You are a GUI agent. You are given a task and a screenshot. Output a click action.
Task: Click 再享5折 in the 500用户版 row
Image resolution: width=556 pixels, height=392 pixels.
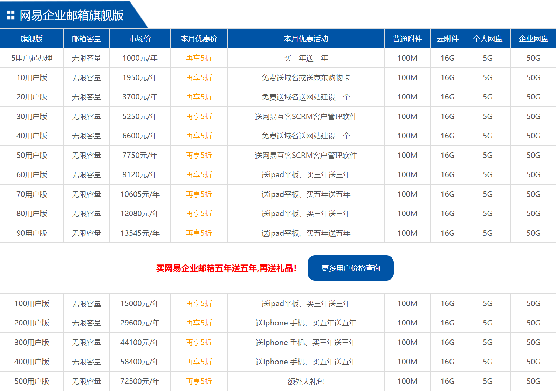coord(199,381)
